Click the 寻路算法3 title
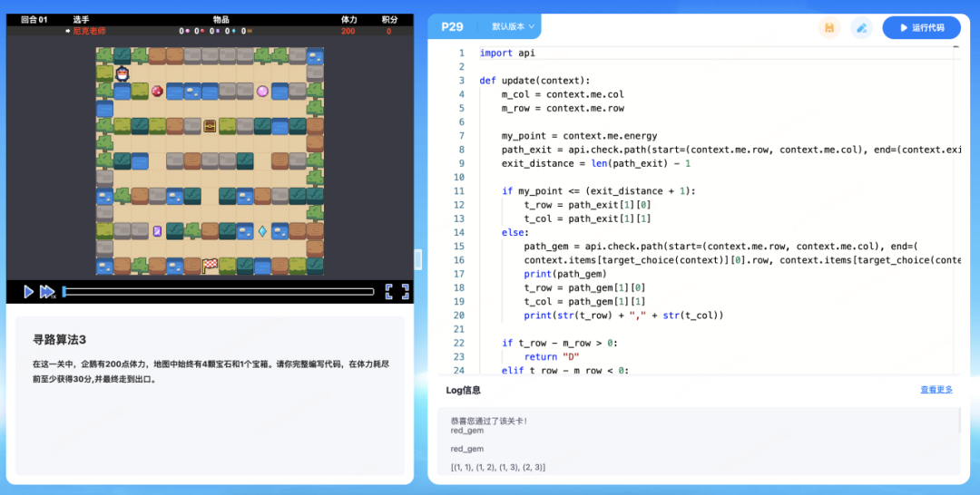980x495 pixels. coord(59,340)
